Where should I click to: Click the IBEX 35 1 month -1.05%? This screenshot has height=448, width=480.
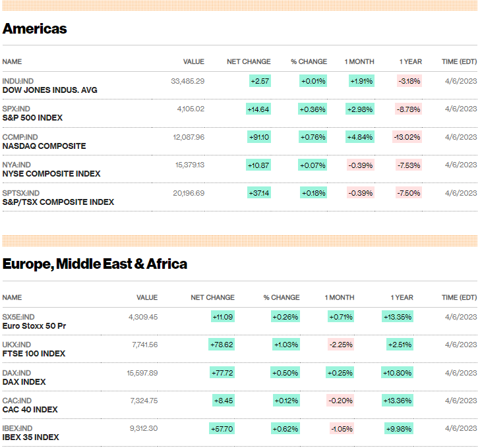(x=342, y=429)
